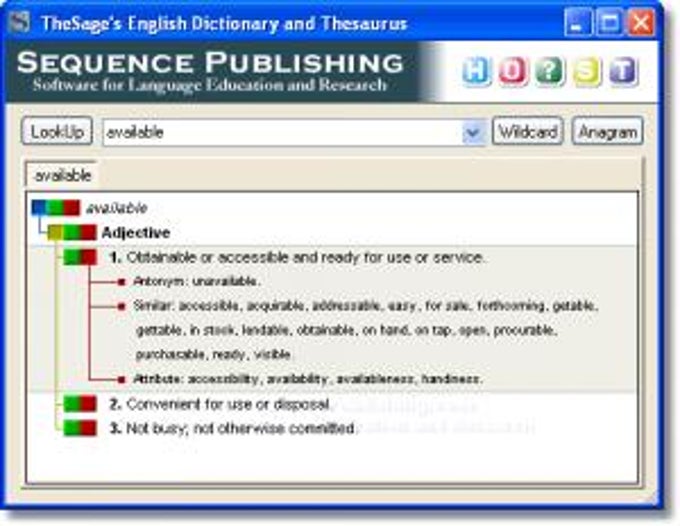This screenshot has height=526, width=680.
Task: Collapse the root 'available' tree node
Action: click(x=56, y=208)
